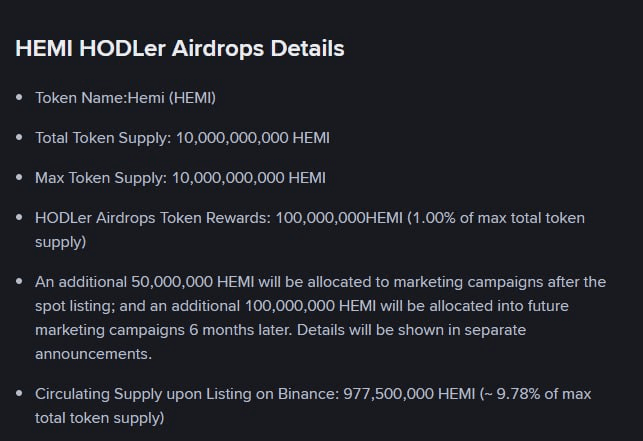Click the HEMI HODLer Airdrops Details heading
The image size is (643, 441).
[x=180, y=48]
